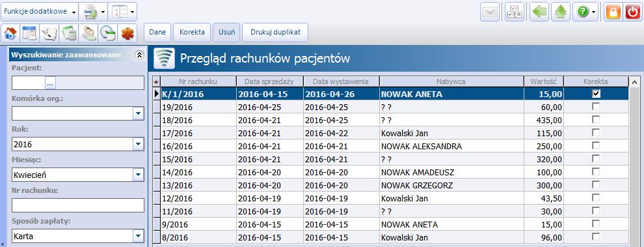Sort by Nabywca column header
Screen dimensions: 644x247
tap(451, 81)
